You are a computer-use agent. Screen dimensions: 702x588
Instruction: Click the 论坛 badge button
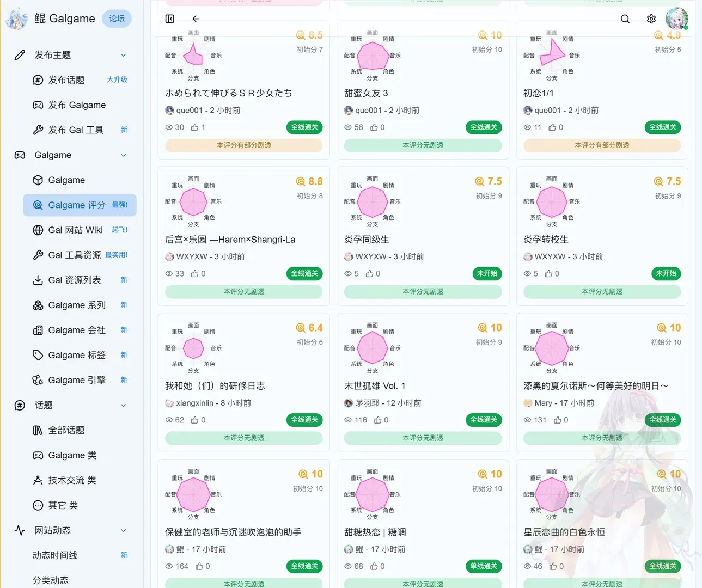117,19
